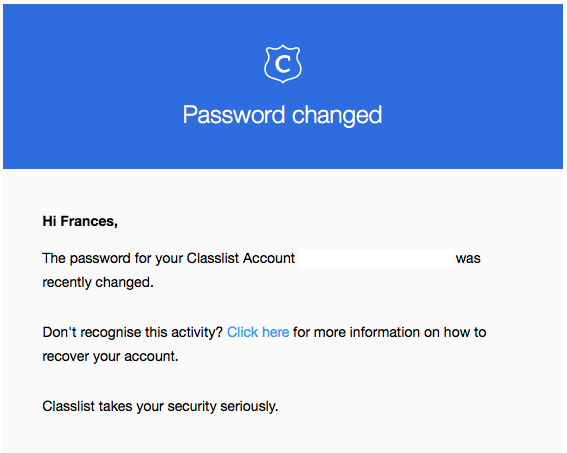
Task: Click the redacted email address box
Action: (x=376, y=259)
